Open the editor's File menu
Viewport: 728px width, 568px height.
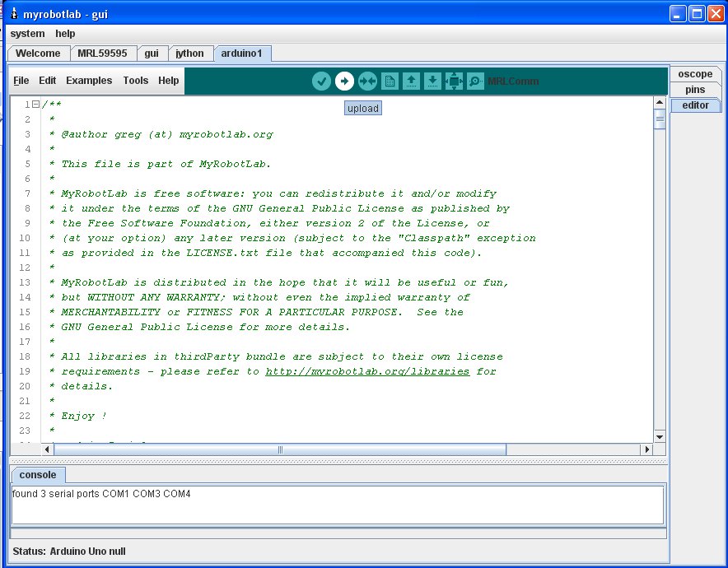[x=21, y=81]
